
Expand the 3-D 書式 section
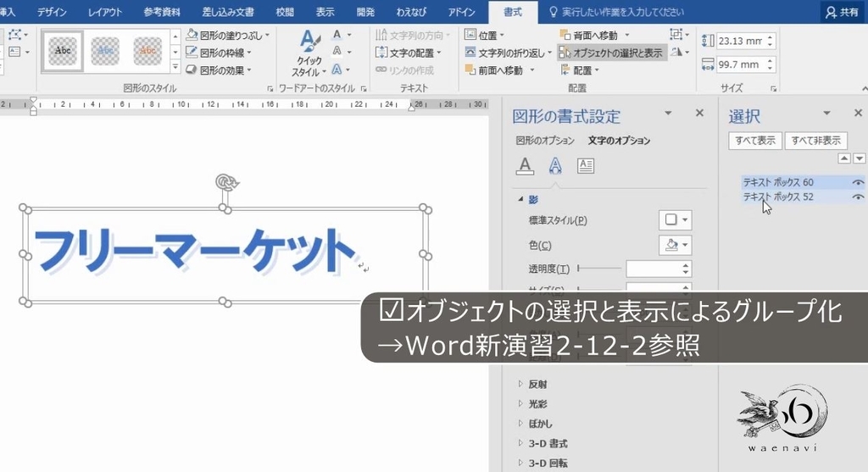tap(520, 443)
